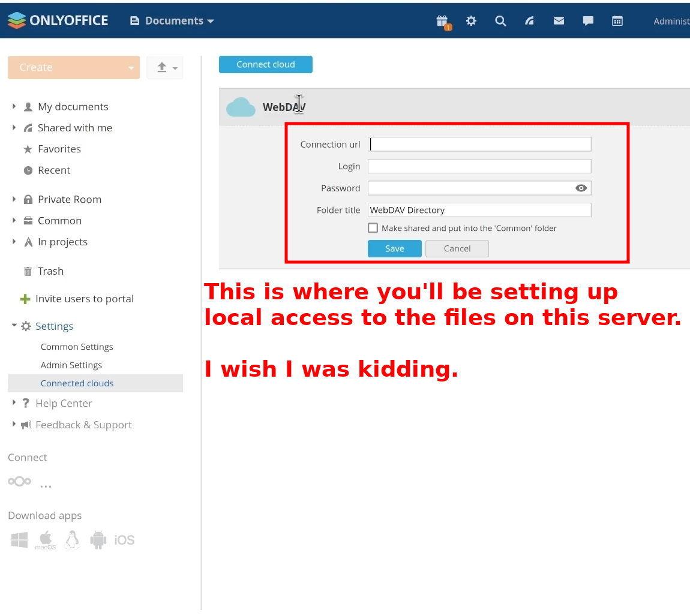The height and width of the screenshot is (616, 690).
Task: Open the feed icon in header
Action: point(529,20)
